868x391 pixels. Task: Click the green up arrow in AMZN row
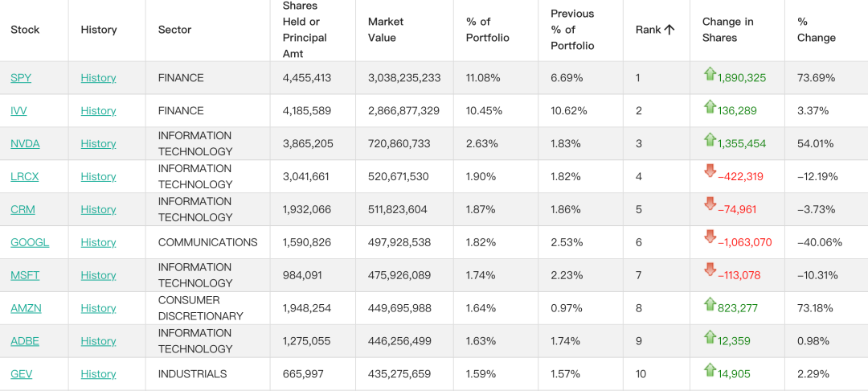pyautogui.click(x=710, y=304)
